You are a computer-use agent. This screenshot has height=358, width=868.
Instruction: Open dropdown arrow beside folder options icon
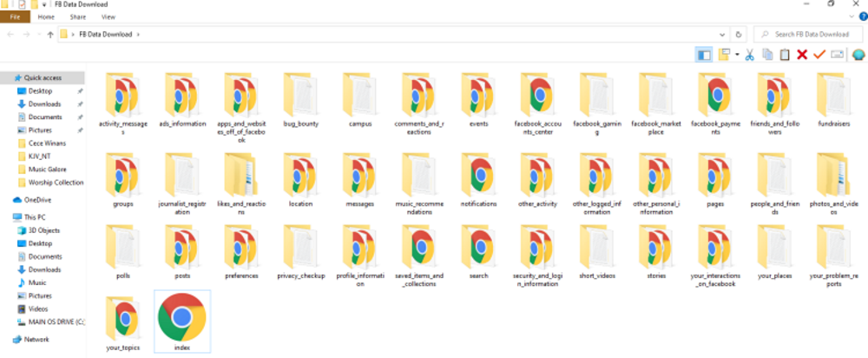737,55
